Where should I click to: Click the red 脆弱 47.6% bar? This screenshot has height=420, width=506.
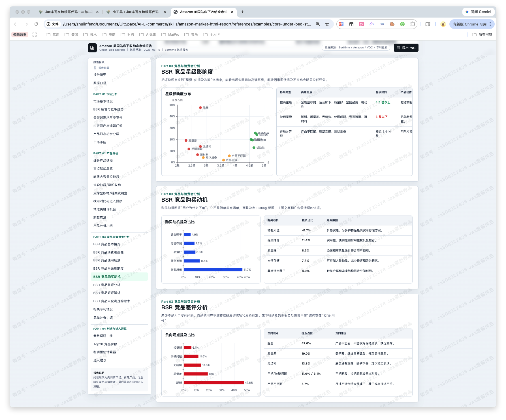pos(214,383)
